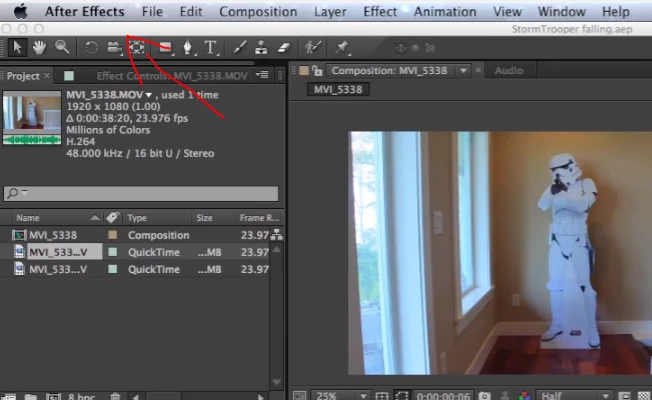Viewport: 652px width, 400px height.
Task: Select the Eraser tool
Action: tap(284, 47)
